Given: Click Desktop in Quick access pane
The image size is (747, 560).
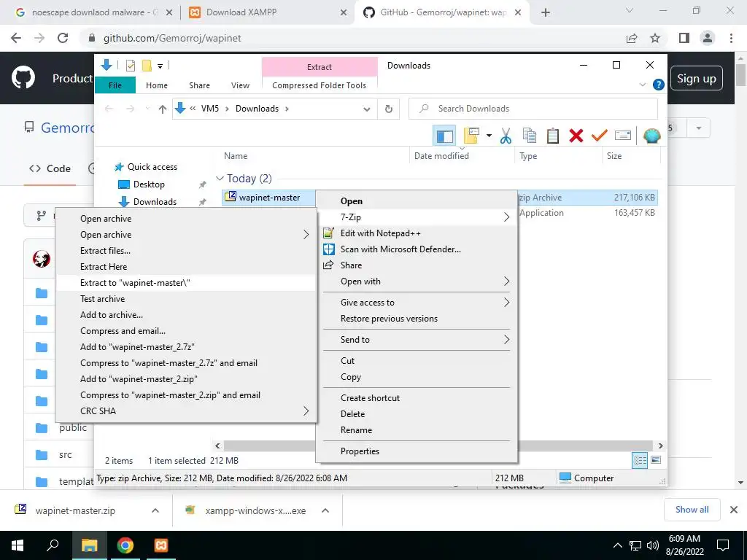Looking at the screenshot, I should point(149,184).
